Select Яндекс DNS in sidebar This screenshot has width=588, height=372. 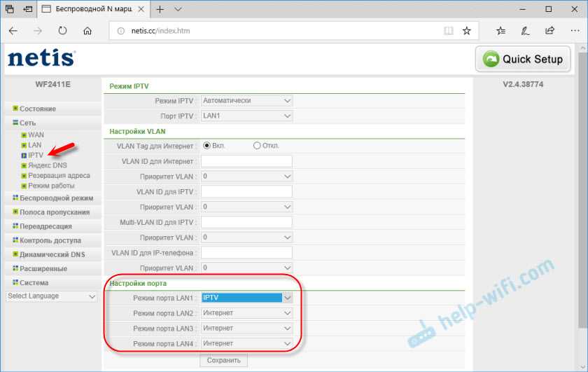[48, 165]
